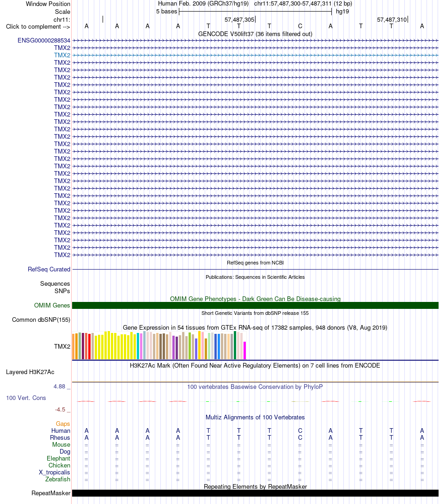Click the 100 Vert. Cons track label
This screenshot has width=439, height=504.
26,398
